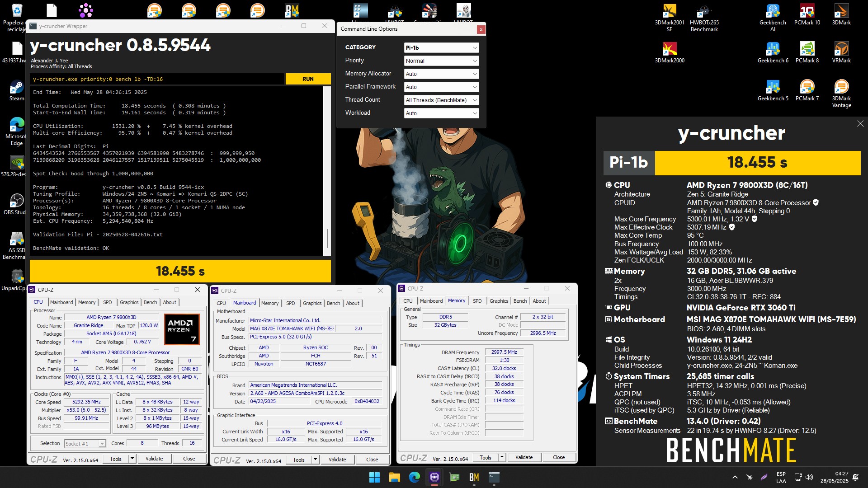
Task: Click the yellow RUN button in y-cruncher
Action: pos(308,79)
